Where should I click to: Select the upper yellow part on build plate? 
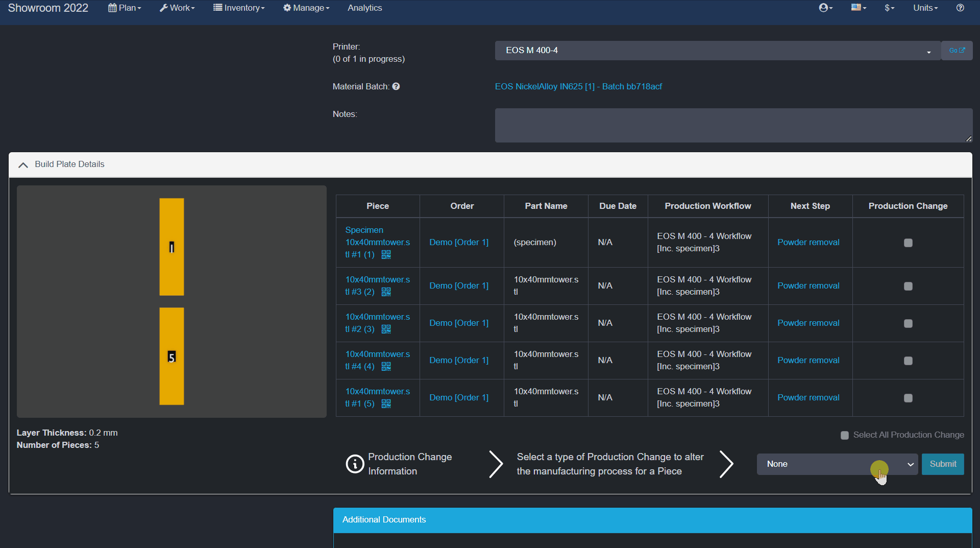(171, 247)
